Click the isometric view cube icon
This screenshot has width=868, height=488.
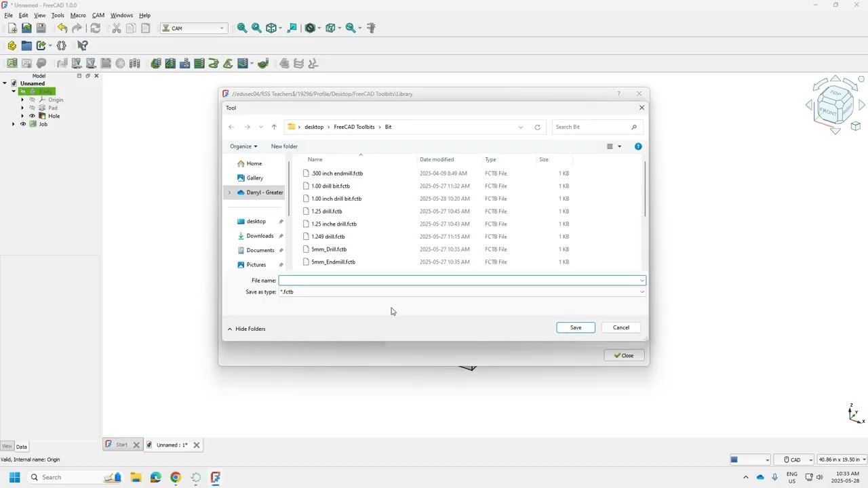pyautogui.click(x=271, y=28)
